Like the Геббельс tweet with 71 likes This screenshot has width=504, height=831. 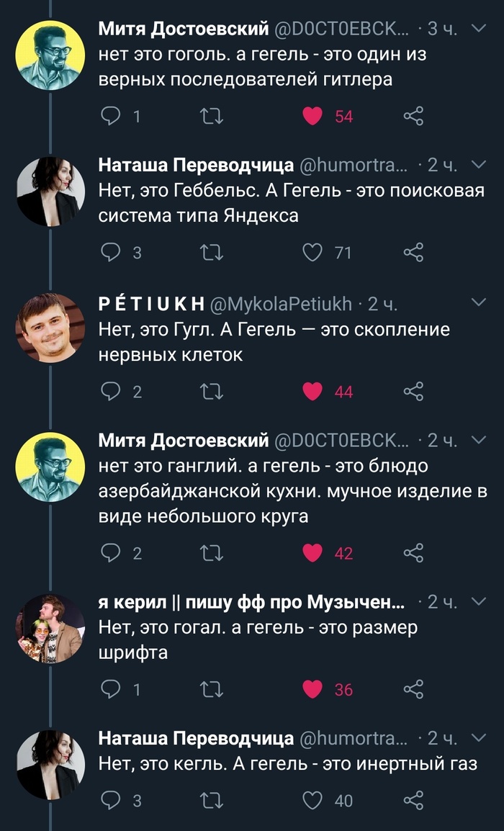point(312,252)
